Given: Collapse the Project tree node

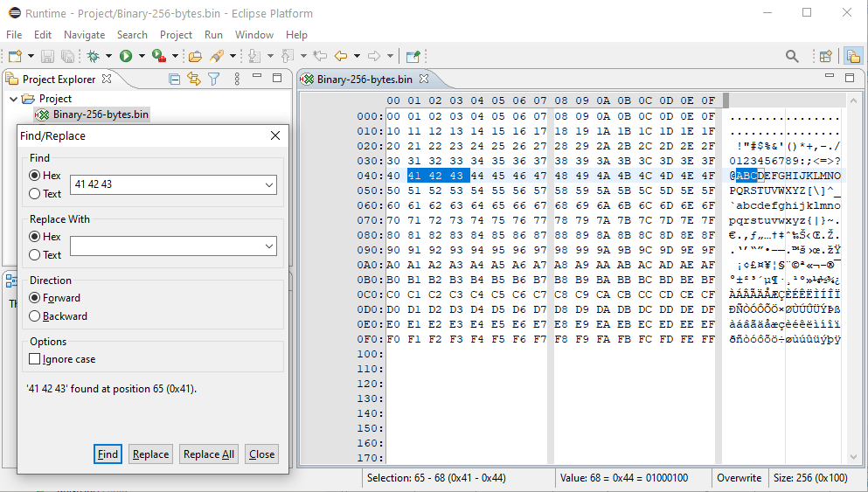Looking at the screenshot, I should pyautogui.click(x=13, y=99).
